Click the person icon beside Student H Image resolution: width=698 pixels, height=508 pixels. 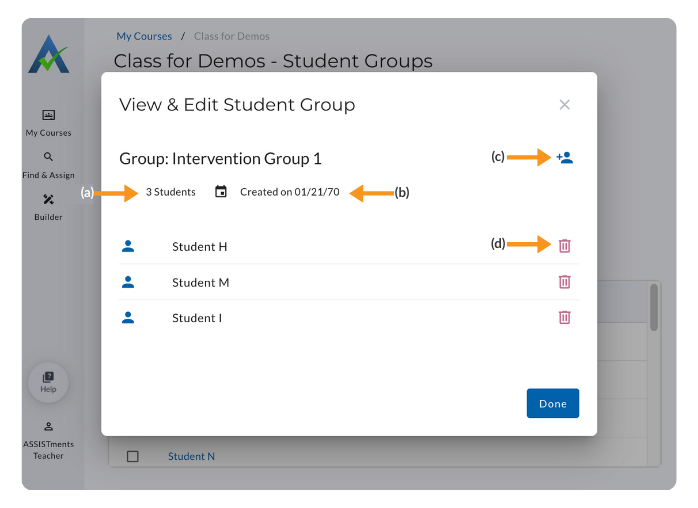tap(128, 245)
